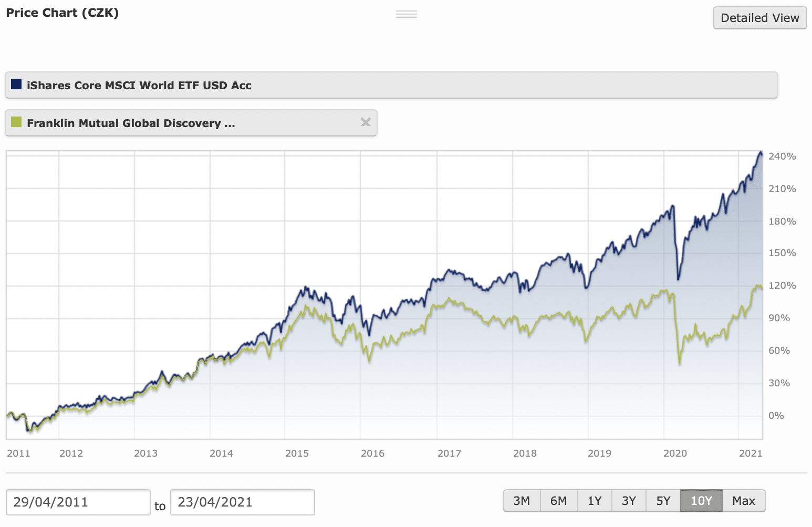Click the Price Chart (CZK) heading

63,13
